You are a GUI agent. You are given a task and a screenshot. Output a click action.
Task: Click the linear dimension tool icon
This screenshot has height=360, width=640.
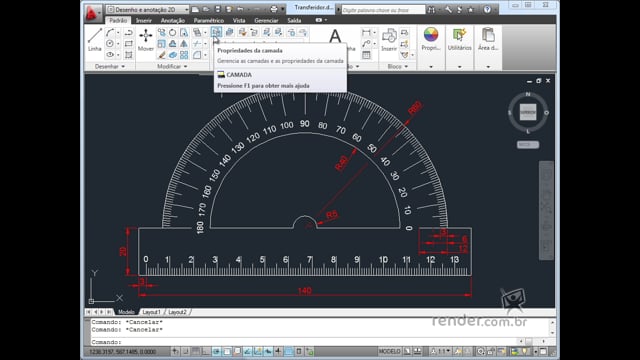pos(367,33)
